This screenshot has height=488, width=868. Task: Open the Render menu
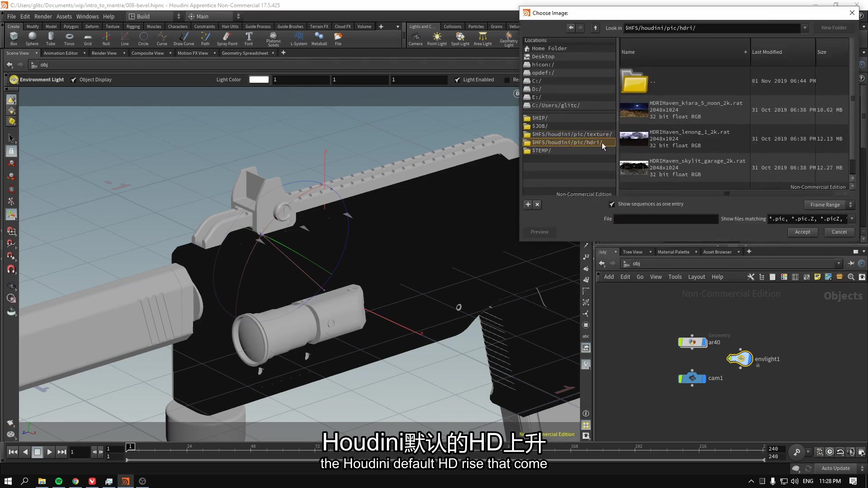pyautogui.click(x=43, y=16)
